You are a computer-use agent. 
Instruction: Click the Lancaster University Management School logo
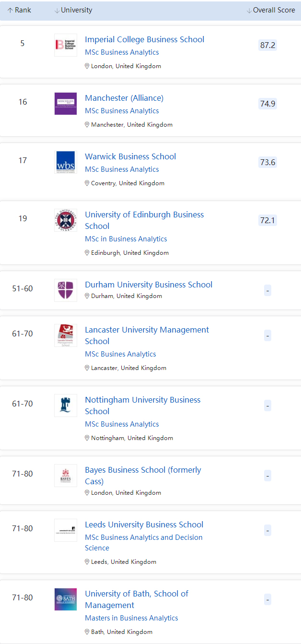(x=66, y=335)
